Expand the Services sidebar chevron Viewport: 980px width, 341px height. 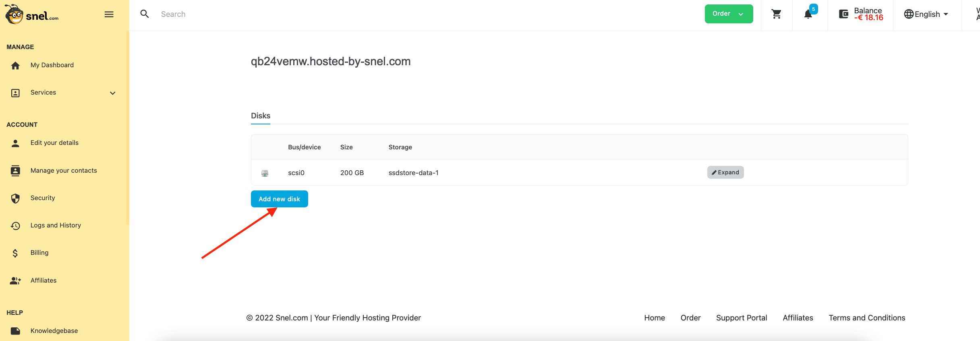pos(113,93)
